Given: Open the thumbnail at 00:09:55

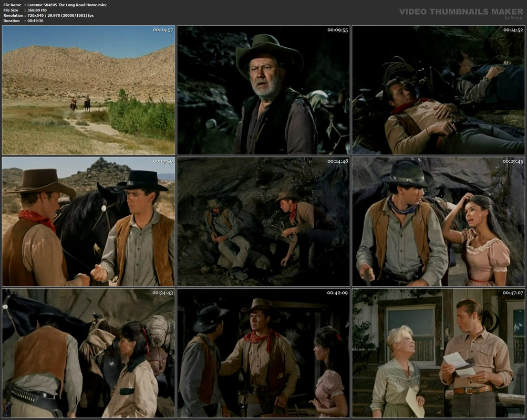Looking at the screenshot, I should (264, 90).
